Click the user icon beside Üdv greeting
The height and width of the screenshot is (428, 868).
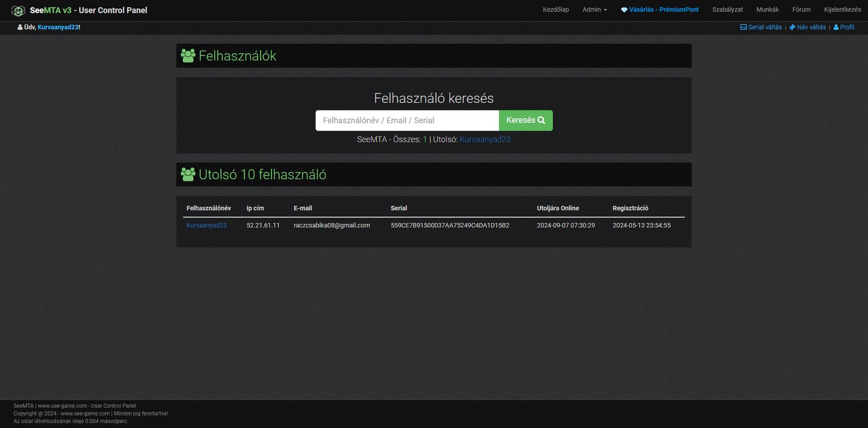[x=20, y=27]
